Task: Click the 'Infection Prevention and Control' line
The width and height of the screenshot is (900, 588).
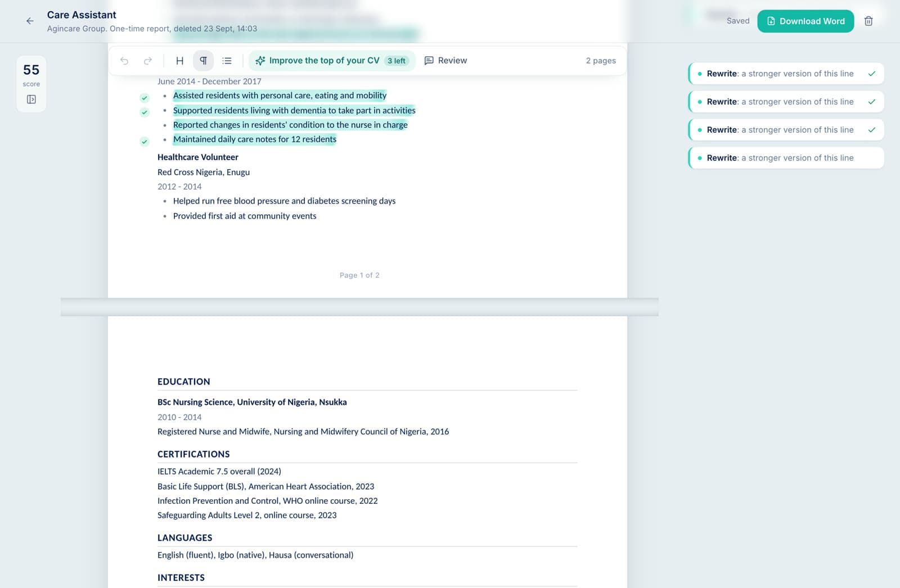Action: pyautogui.click(x=268, y=501)
